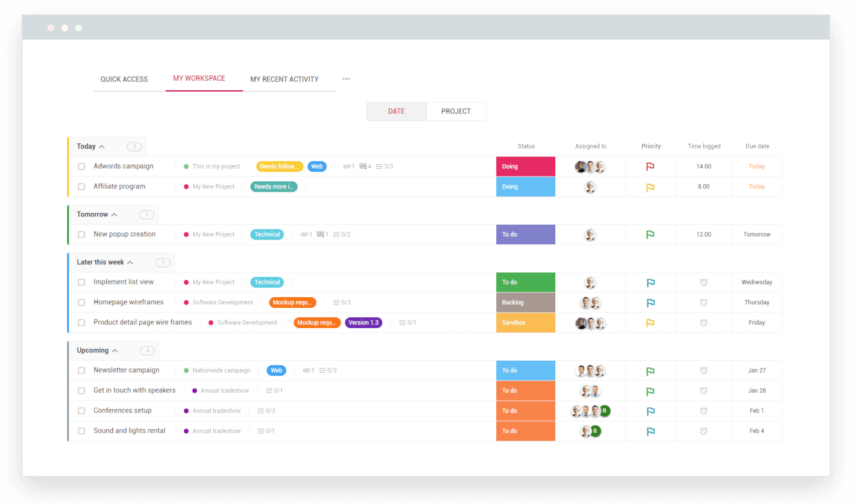Collapse the Today group
The image size is (856, 504).
tap(100, 146)
